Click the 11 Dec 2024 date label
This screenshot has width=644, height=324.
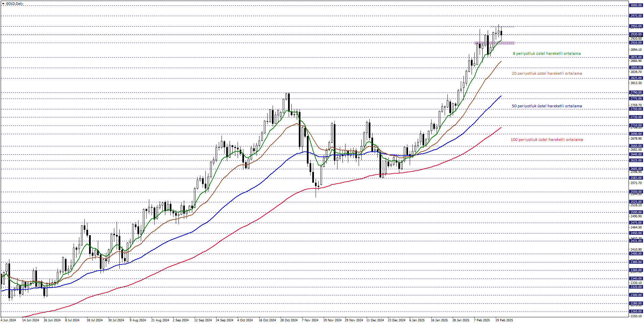[x=375, y=320]
